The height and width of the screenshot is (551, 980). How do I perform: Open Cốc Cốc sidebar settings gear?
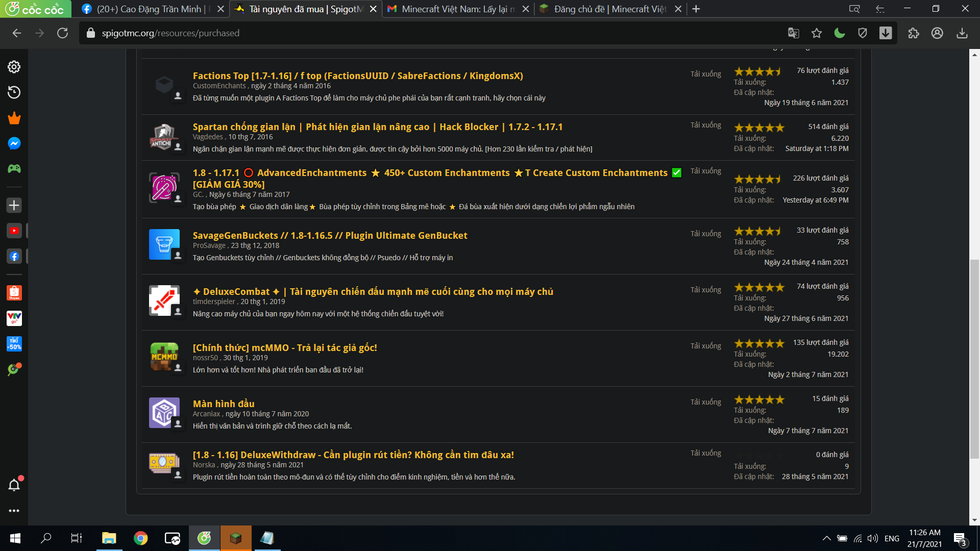pyautogui.click(x=14, y=67)
